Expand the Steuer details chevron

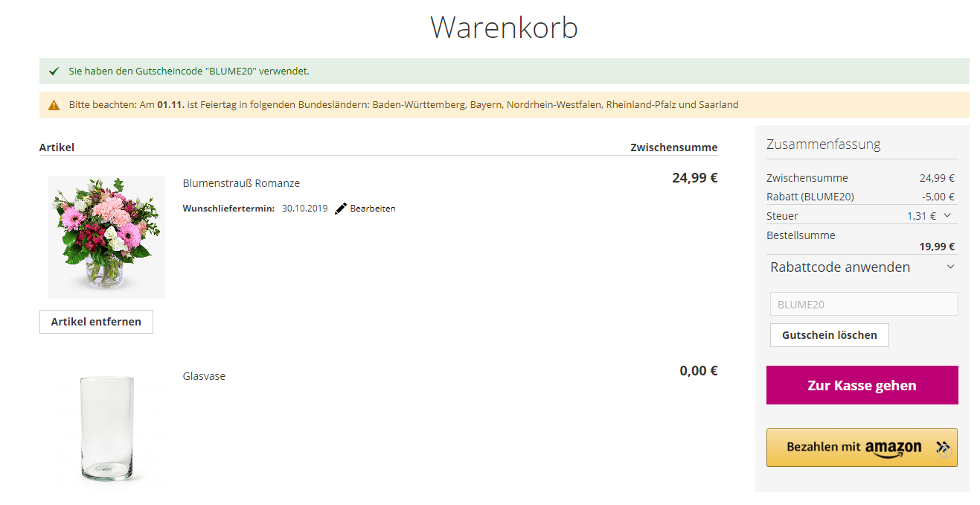point(947,215)
